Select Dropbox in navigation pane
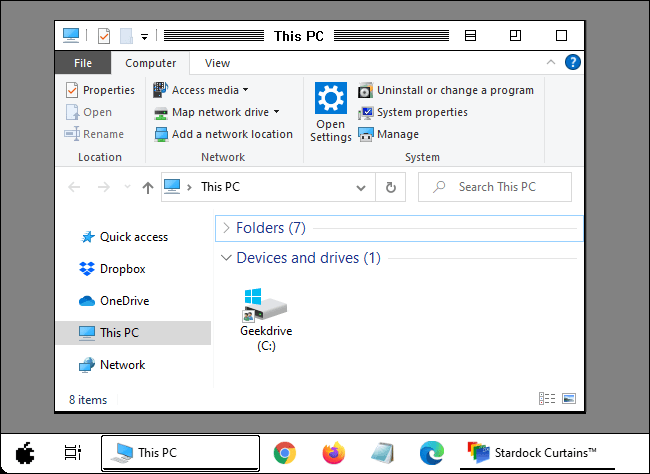This screenshot has height=474, width=650. (x=112, y=269)
